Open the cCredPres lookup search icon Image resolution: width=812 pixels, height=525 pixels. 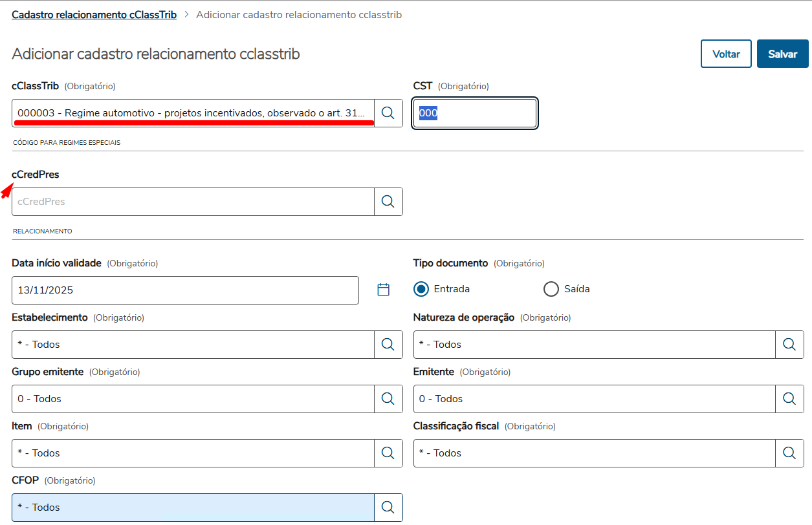tap(388, 202)
